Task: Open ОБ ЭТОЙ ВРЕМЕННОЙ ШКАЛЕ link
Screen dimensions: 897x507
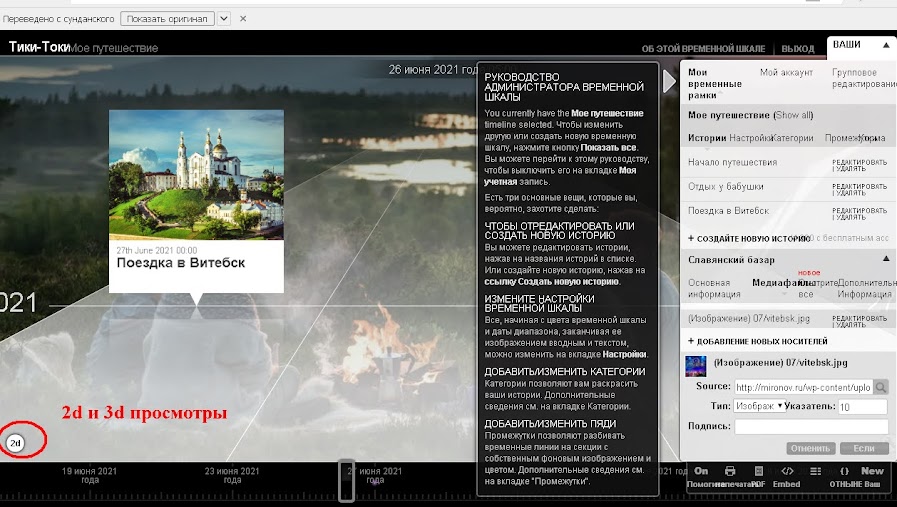Action: coord(703,49)
